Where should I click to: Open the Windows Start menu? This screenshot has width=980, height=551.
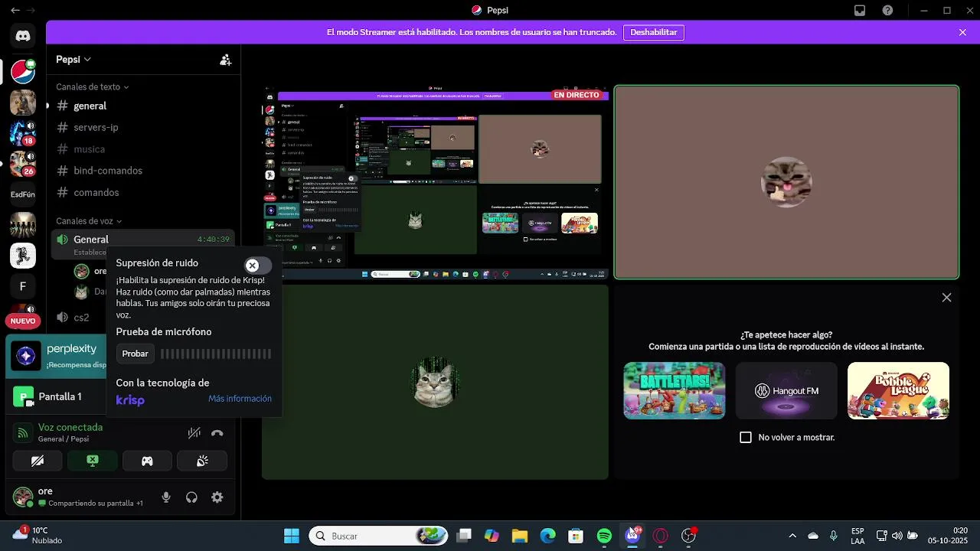(x=292, y=536)
